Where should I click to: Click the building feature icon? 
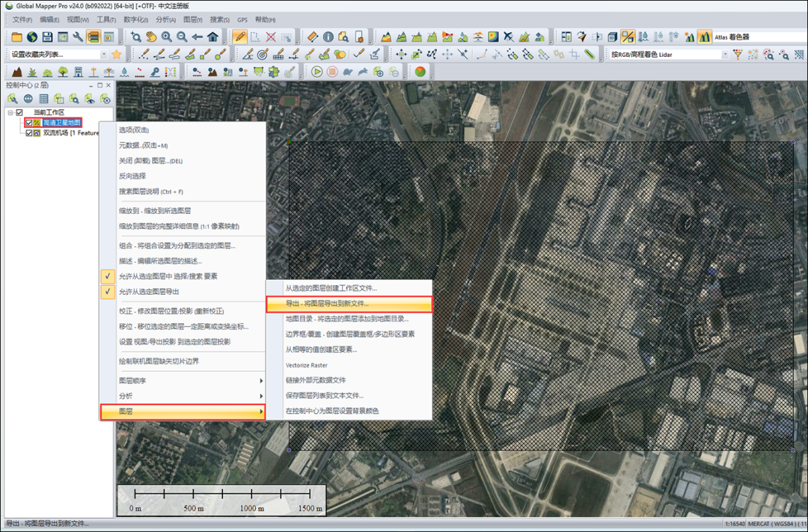coord(79,72)
